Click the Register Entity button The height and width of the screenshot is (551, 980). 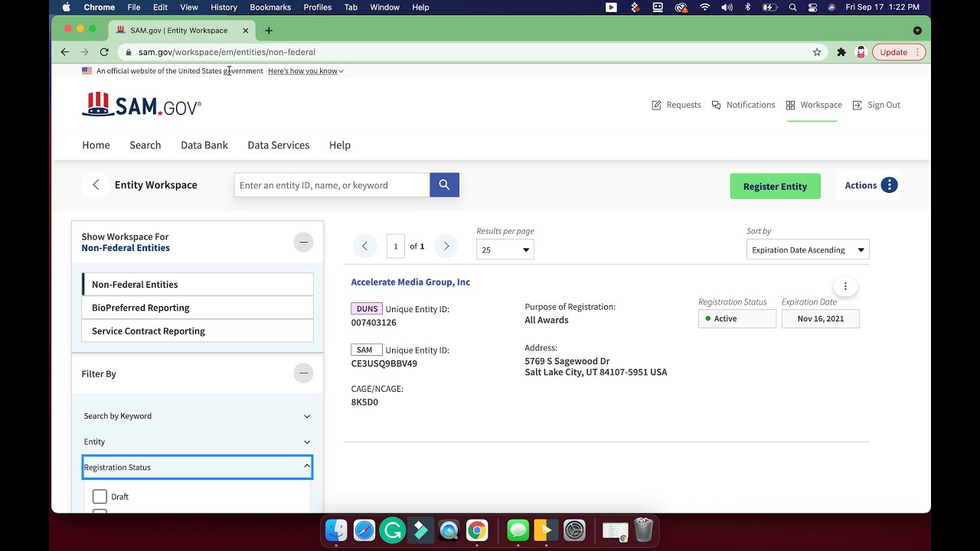pyautogui.click(x=775, y=186)
